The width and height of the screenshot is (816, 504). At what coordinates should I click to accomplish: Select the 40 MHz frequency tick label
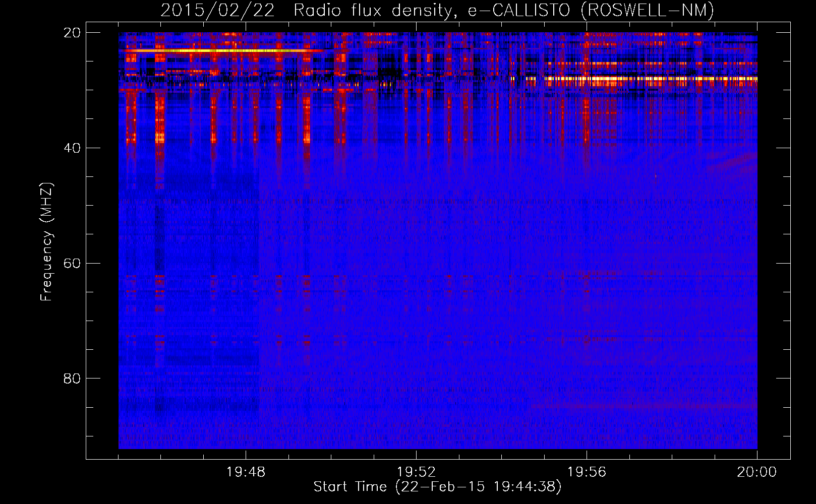(72, 148)
